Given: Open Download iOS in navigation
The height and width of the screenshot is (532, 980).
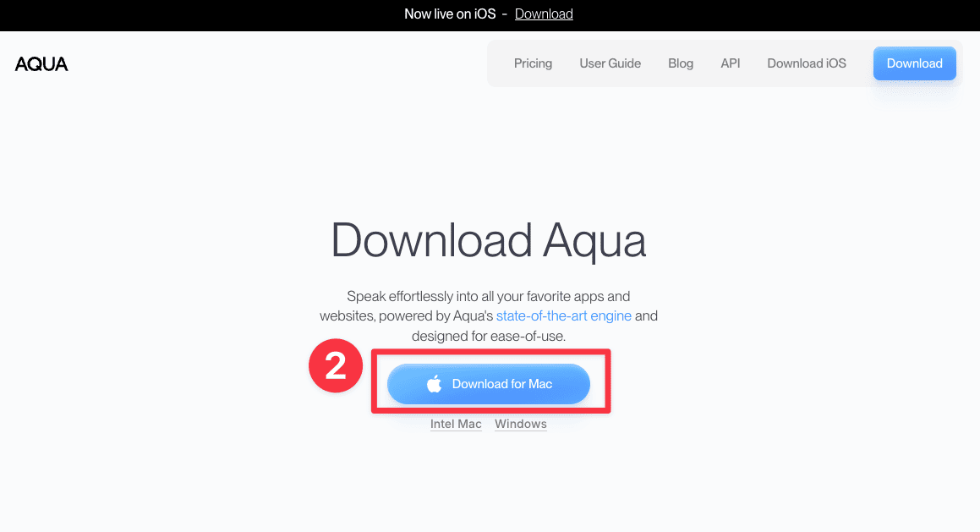Looking at the screenshot, I should (x=807, y=63).
